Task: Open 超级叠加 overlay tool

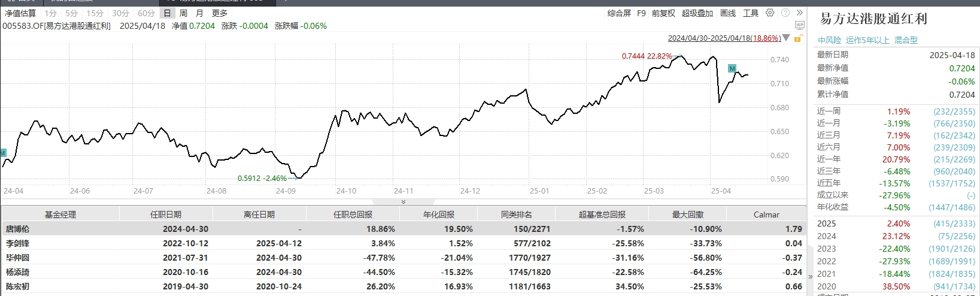Action: tap(697, 13)
